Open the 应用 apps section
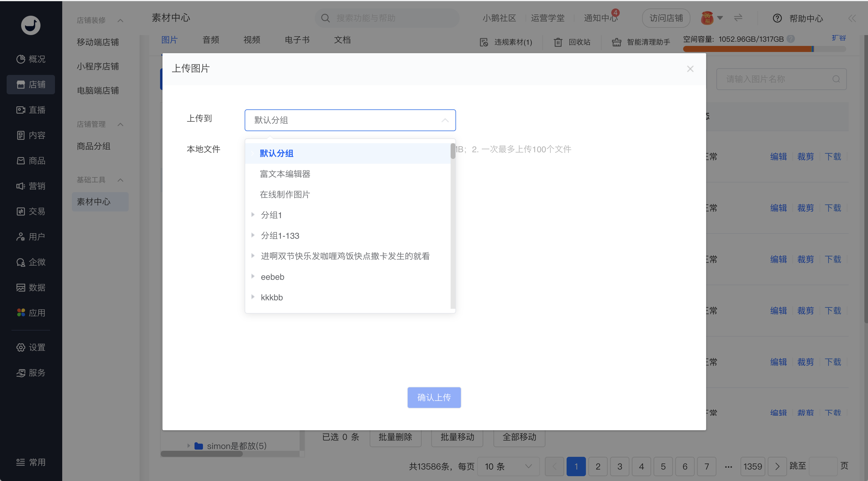The image size is (868, 481). tap(31, 313)
